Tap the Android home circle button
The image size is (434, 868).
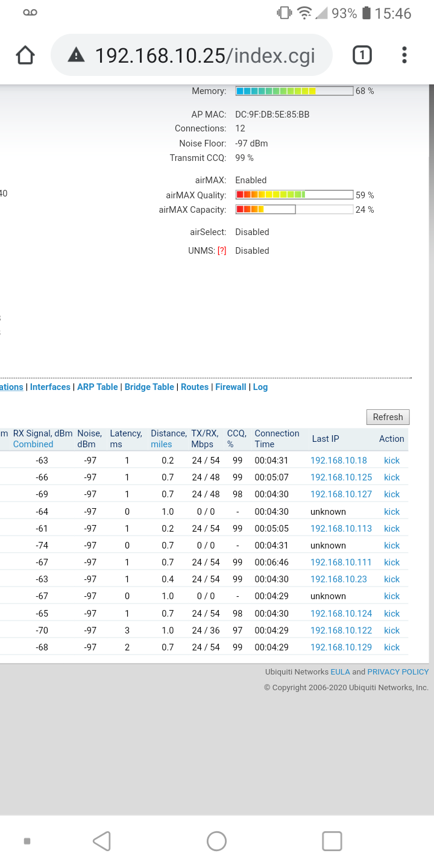pos(216,841)
